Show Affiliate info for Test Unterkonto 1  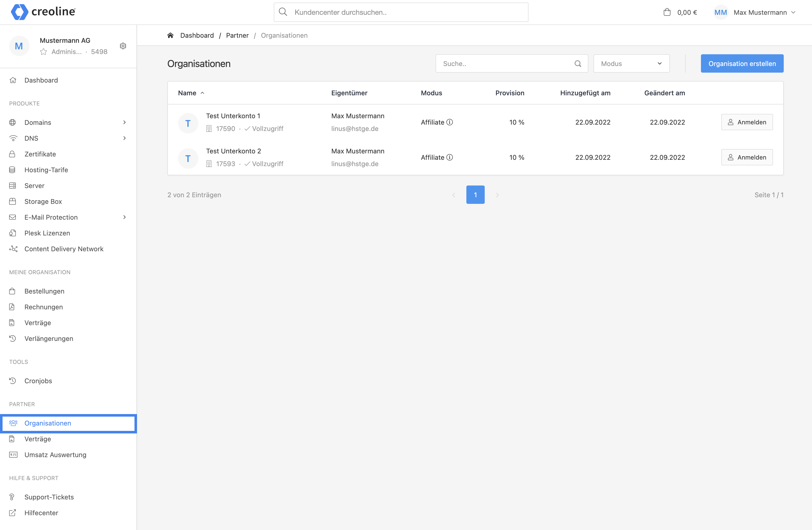click(450, 122)
